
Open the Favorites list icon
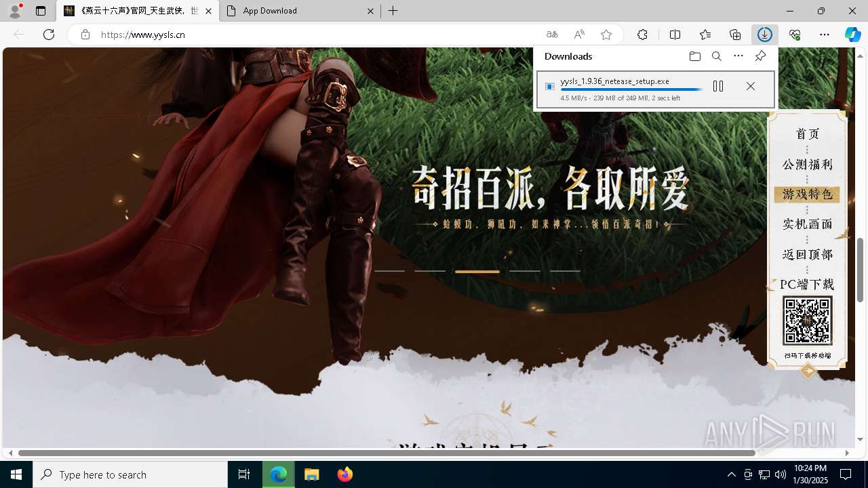pyautogui.click(x=705, y=35)
